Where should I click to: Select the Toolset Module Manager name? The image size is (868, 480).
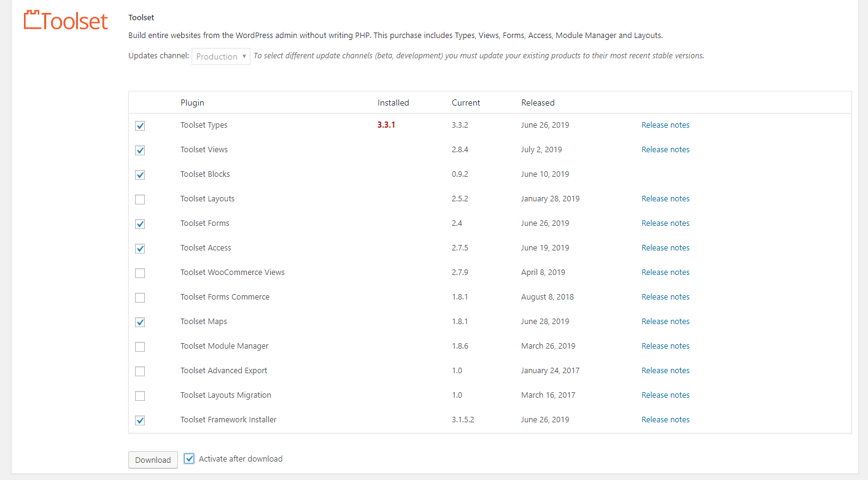(x=225, y=346)
